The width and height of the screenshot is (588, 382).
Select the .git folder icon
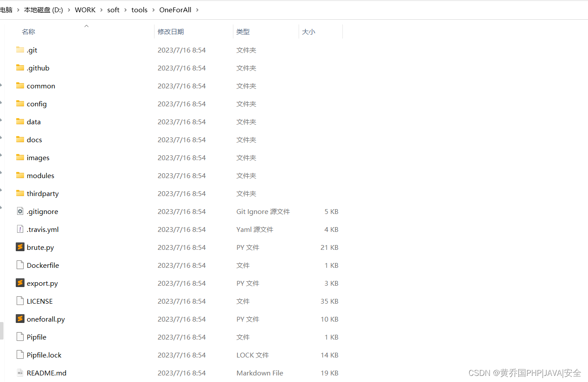(20, 50)
